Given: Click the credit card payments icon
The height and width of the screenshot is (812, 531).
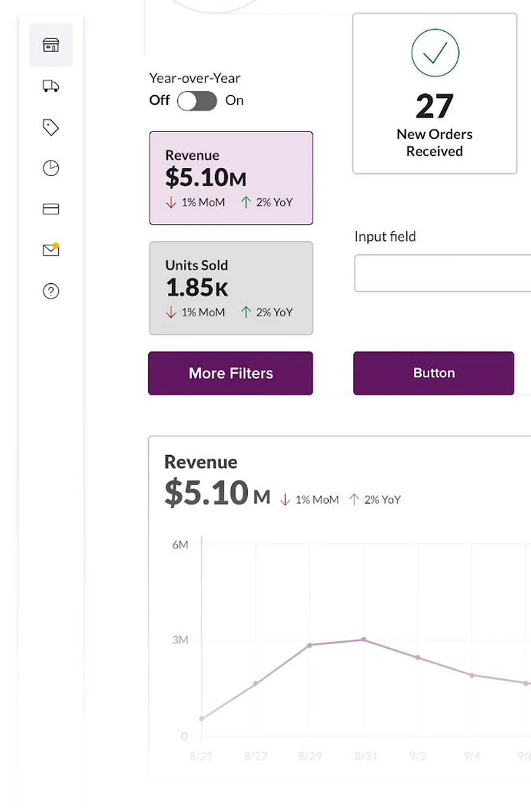Looking at the screenshot, I should click(51, 209).
